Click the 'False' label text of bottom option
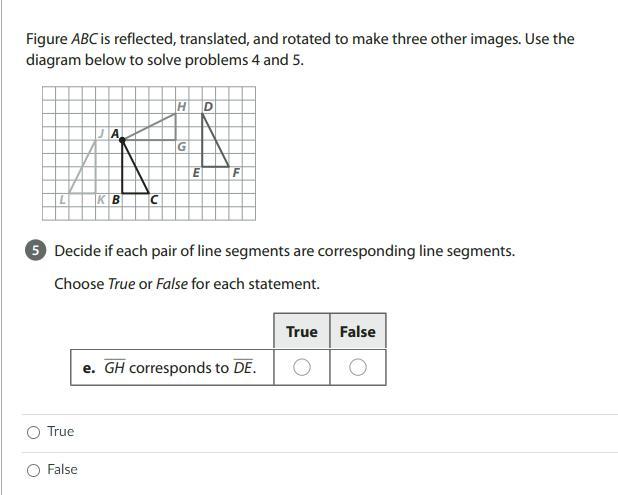Screen dimensions: 618x495 pyautogui.click(x=62, y=470)
